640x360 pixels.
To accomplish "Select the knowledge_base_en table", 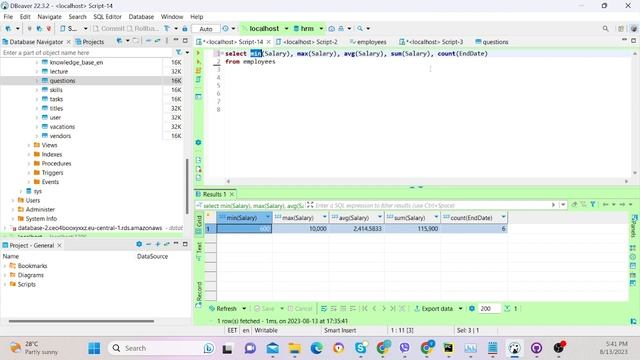I will click(76, 62).
